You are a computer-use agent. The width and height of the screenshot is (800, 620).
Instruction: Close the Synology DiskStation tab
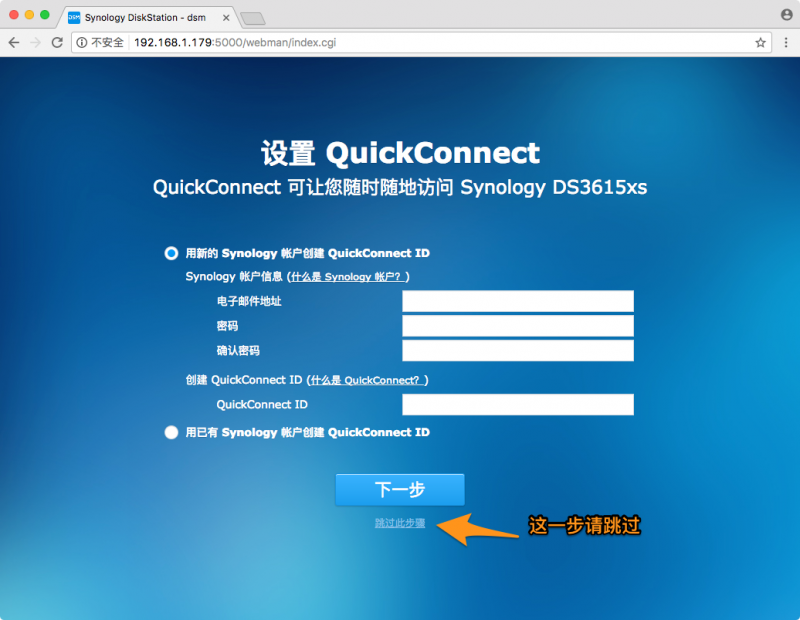[x=226, y=17]
